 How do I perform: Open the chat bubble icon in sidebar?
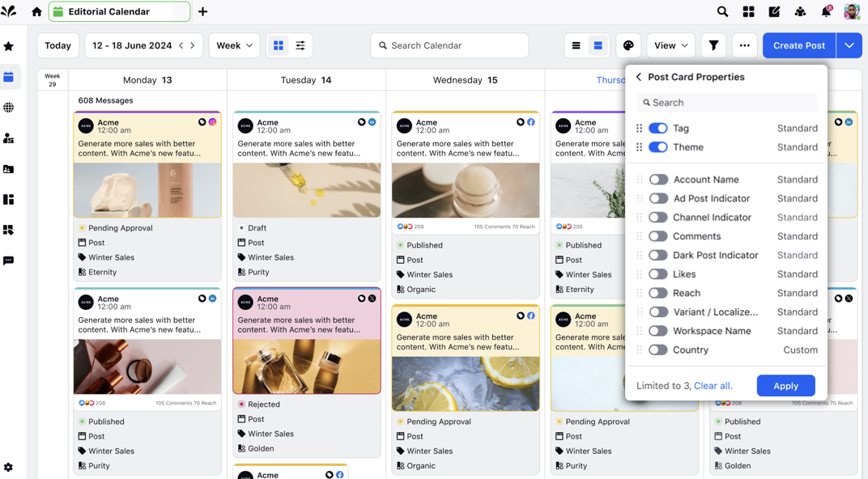[9, 261]
